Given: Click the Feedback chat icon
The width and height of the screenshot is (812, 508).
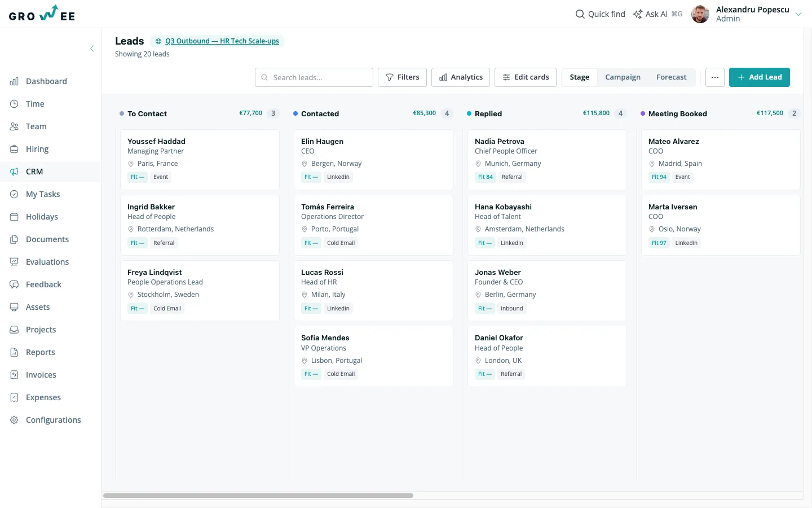Looking at the screenshot, I should [14, 284].
